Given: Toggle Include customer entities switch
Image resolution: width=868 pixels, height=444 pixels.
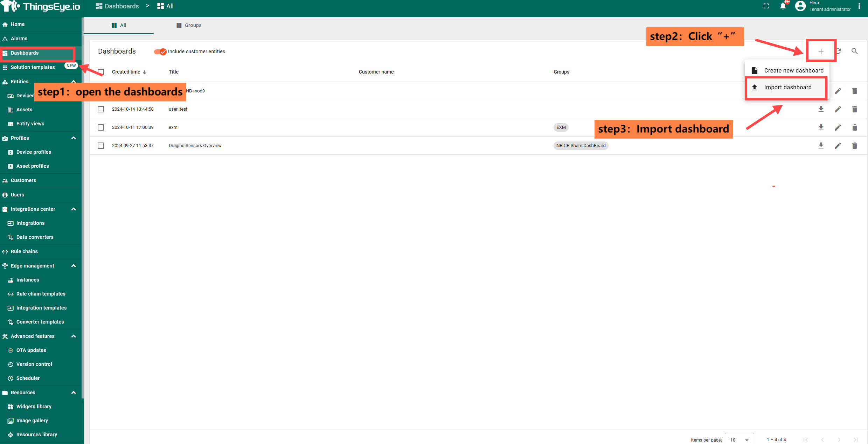Looking at the screenshot, I should click(x=160, y=51).
